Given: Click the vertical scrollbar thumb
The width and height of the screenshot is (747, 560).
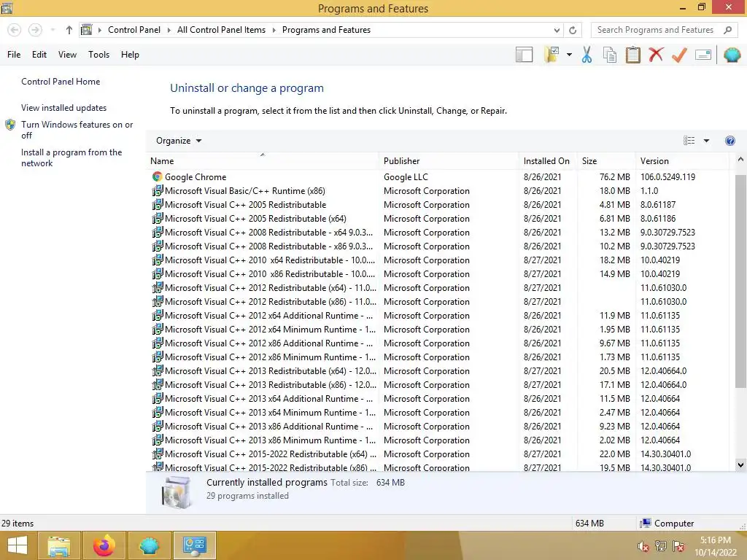Looking at the screenshot, I should pyautogui.click(x=740, y=281).
